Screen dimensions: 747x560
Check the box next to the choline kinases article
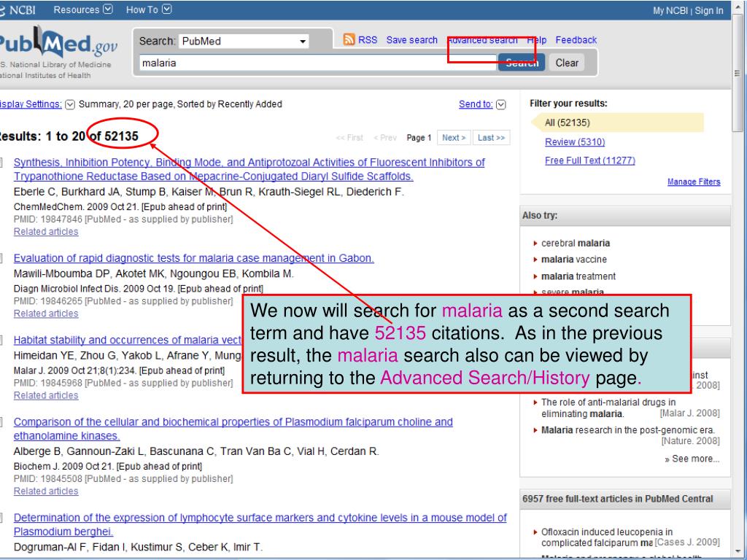[1, 422]
